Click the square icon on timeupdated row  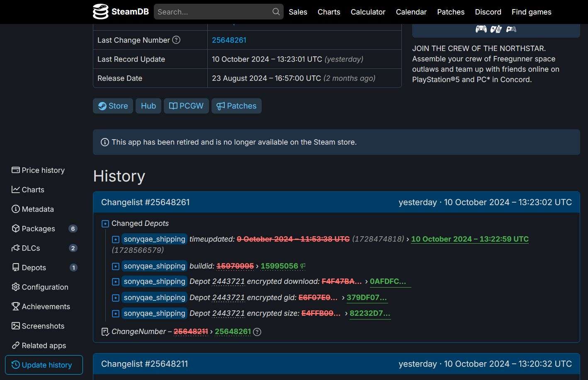click(116, 240)
